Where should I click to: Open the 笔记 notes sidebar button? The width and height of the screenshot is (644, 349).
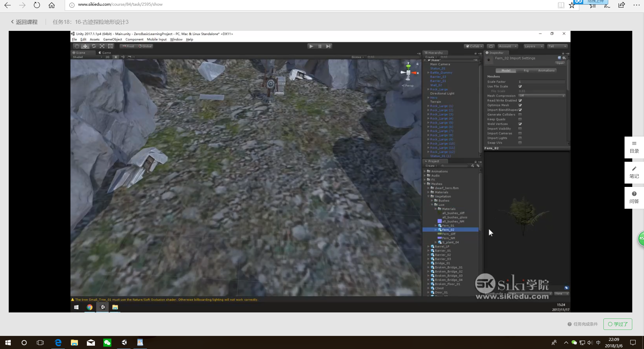[634, 172]
